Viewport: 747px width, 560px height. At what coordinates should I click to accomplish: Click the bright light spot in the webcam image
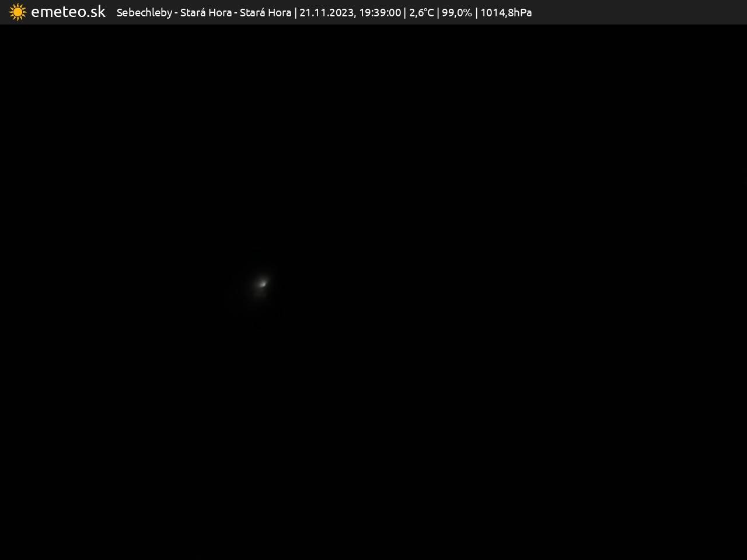click(263, 283)
